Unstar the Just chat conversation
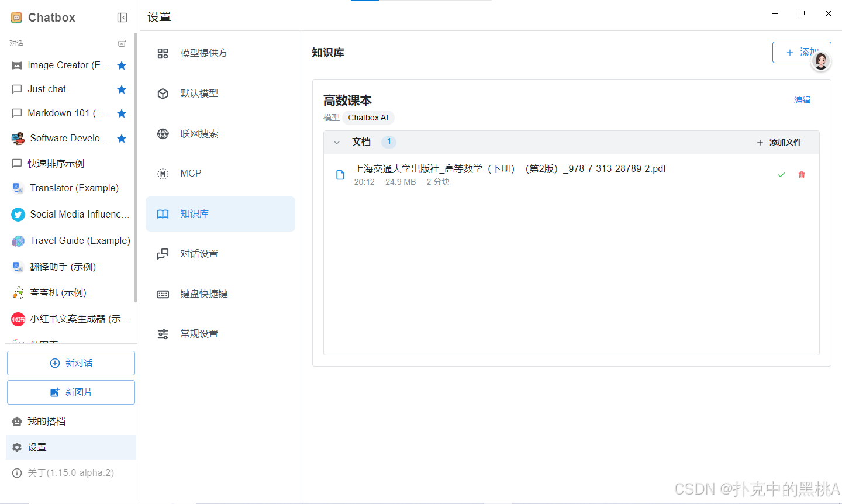842x504 pixels. [x=122, y=89]
